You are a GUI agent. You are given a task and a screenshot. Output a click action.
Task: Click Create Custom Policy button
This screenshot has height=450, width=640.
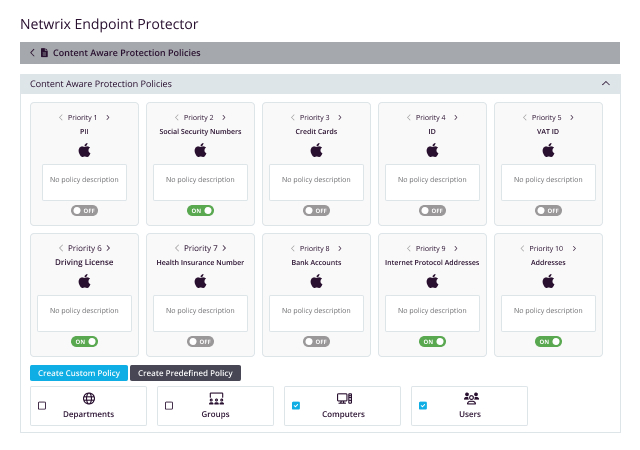(x=78, y=373)
